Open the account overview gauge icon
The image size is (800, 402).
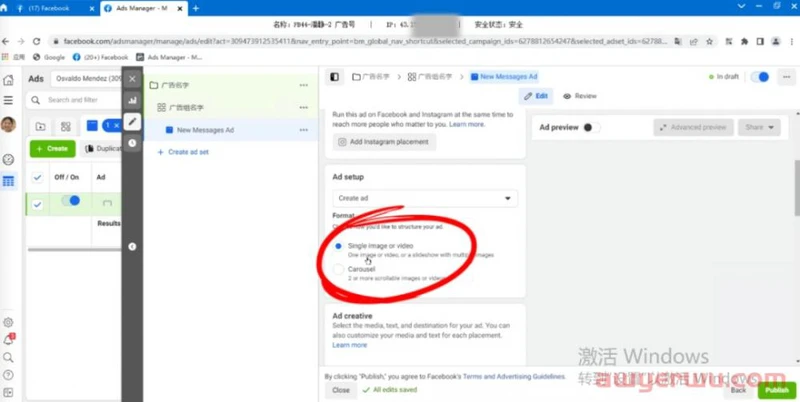tap(8, 159)
